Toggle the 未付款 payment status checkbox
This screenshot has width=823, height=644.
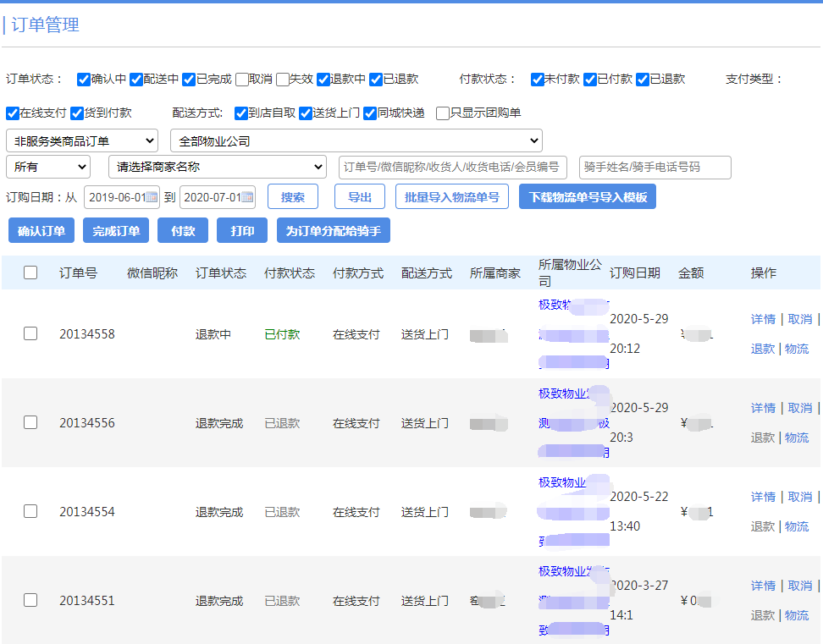click(537, 80)
